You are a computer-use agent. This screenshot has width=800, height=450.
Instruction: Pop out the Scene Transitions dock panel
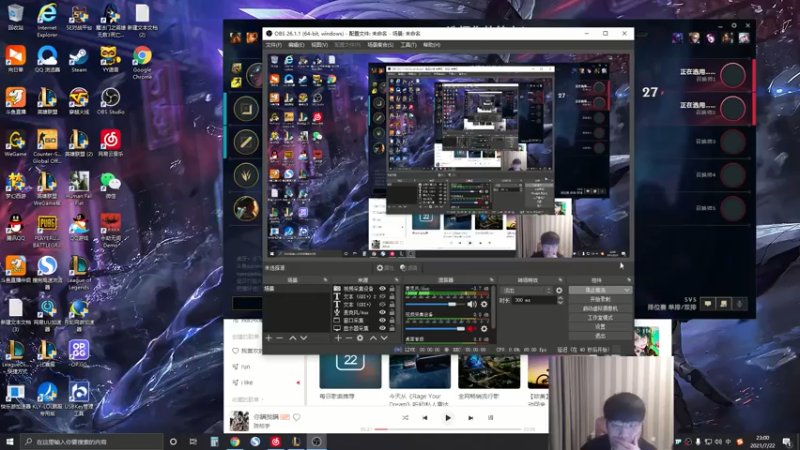pos(560,280)
